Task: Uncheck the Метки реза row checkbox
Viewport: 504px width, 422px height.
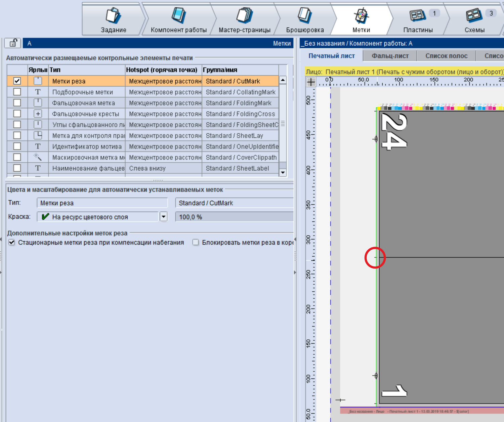Action: pyautogui.click(x=17, y=81)
